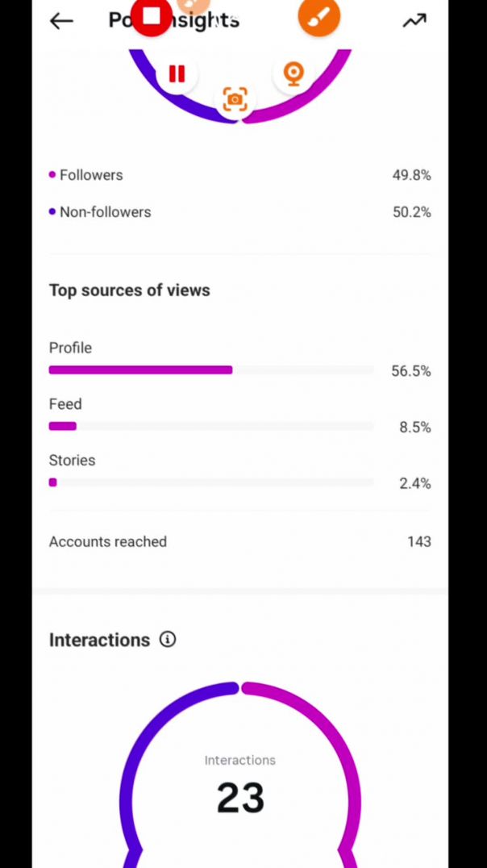Viewport: 487px width, 868px height.
Task: Take a screenshot with the camera icon
Action: pos(235,99)
